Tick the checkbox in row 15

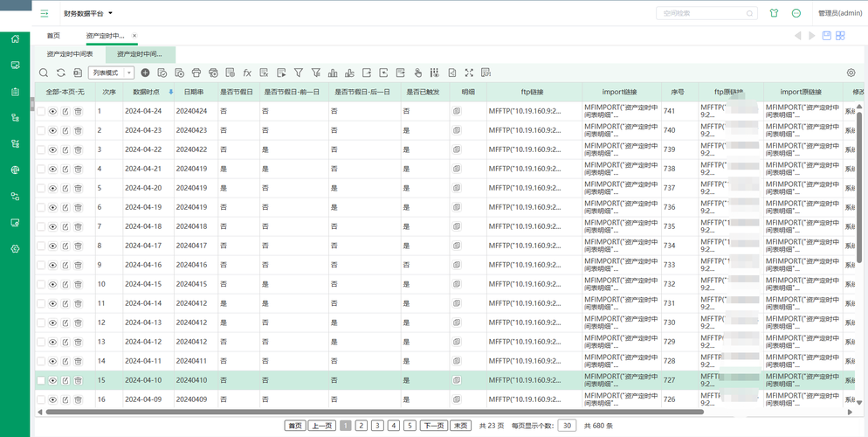[41, 380]
